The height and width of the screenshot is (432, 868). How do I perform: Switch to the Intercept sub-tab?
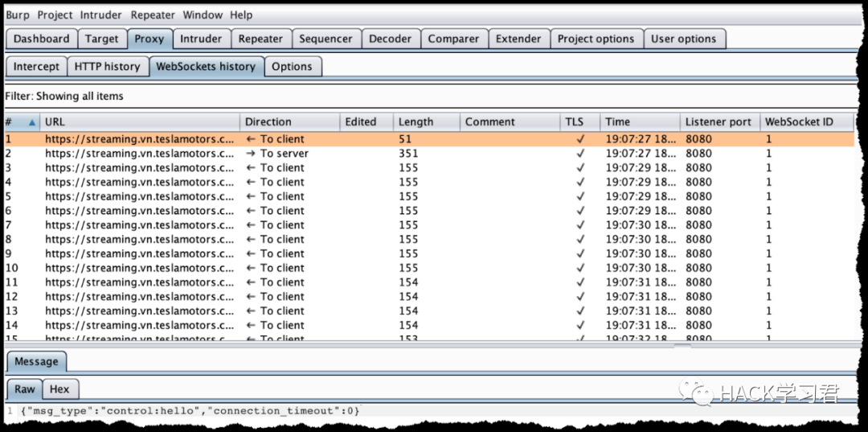coord(36,67)
